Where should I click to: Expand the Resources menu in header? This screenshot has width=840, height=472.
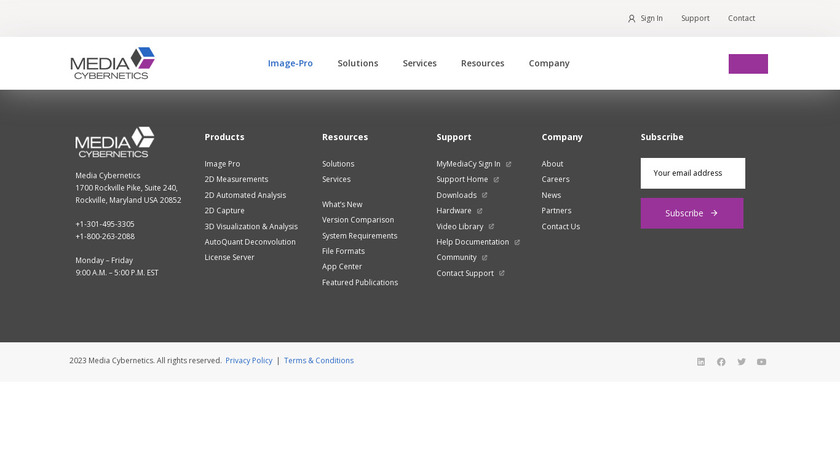[x=482, y=63]
